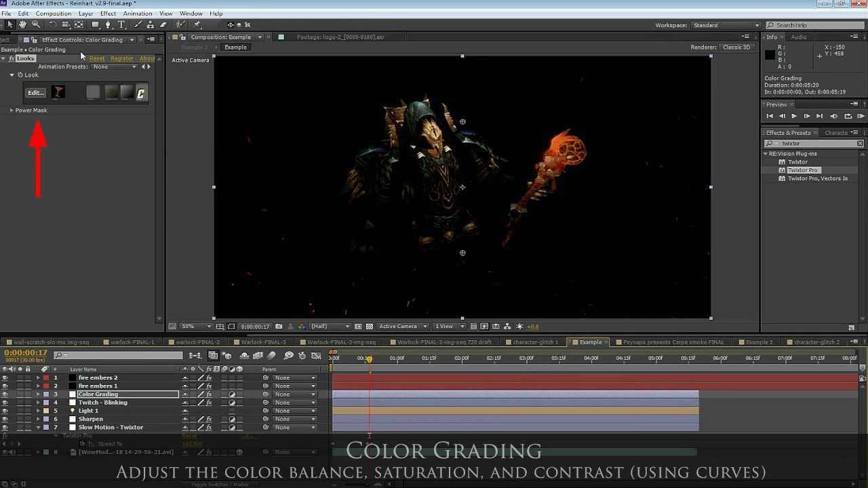868x488 pixels.
Task: Select the Rectangle shape tool
Action: click(x=96, y=25)
